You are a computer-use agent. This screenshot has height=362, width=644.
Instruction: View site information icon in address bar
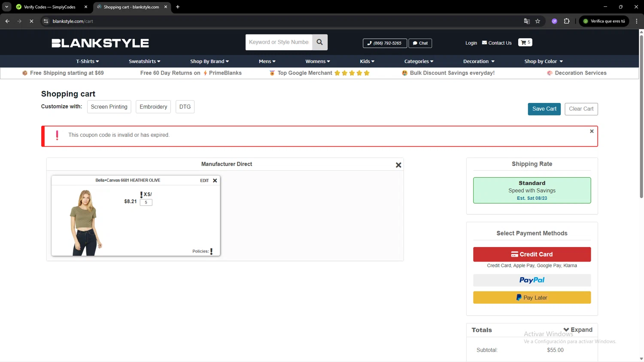[x=46, y=21]
